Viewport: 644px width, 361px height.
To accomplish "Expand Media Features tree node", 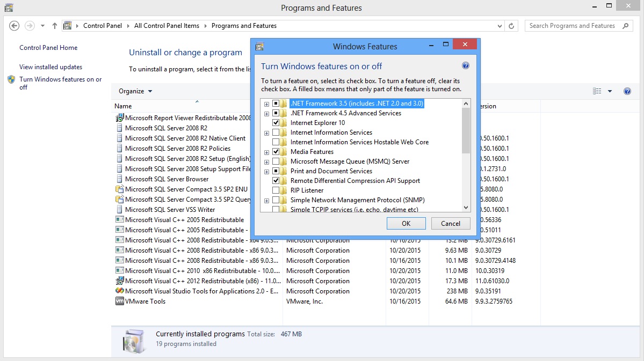I will point(266,152).
